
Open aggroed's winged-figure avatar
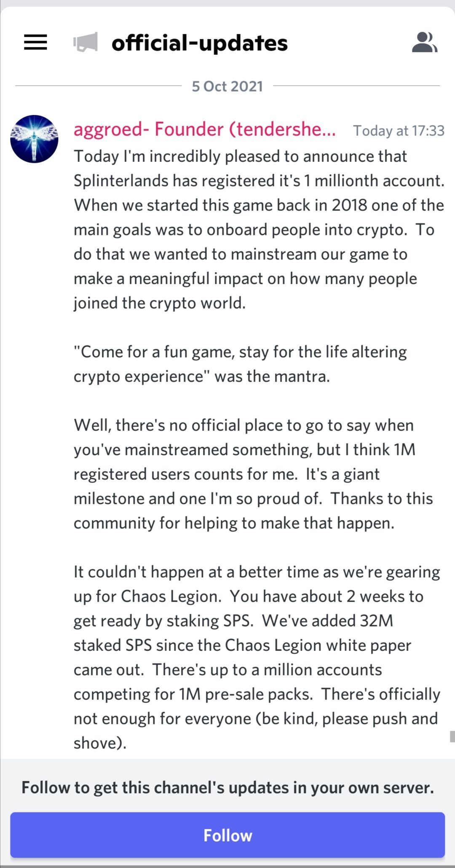click(34, 139)
